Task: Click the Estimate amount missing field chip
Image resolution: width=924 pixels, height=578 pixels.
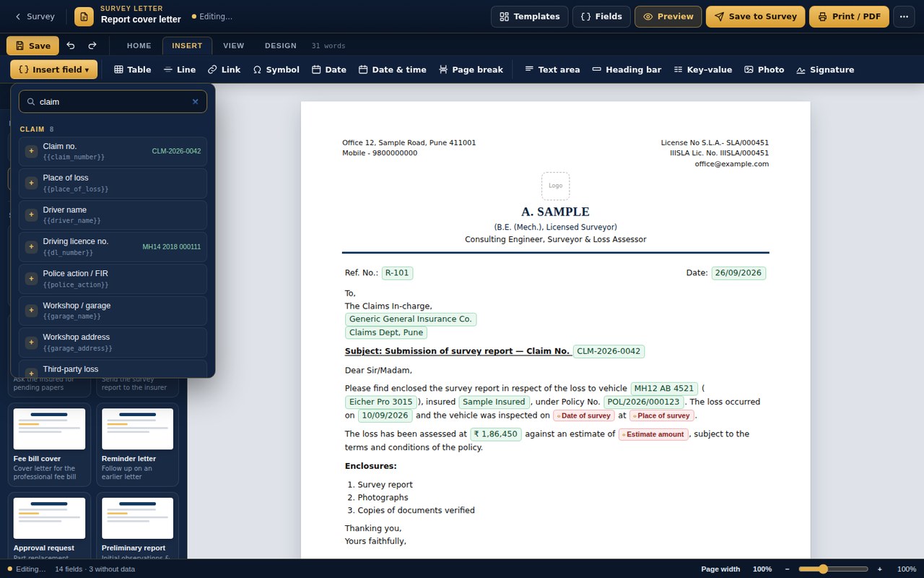Action: tap(653, 434)
